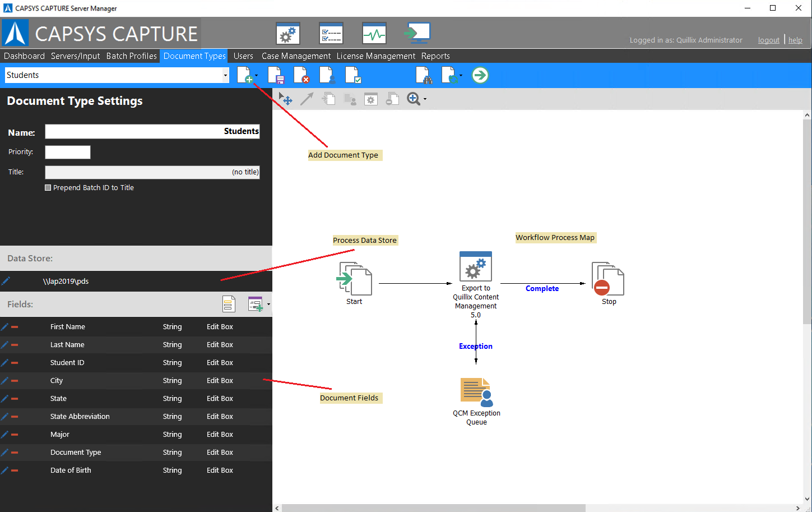Click the Complete transition label

pyautogui.click(x=542, y=289)
